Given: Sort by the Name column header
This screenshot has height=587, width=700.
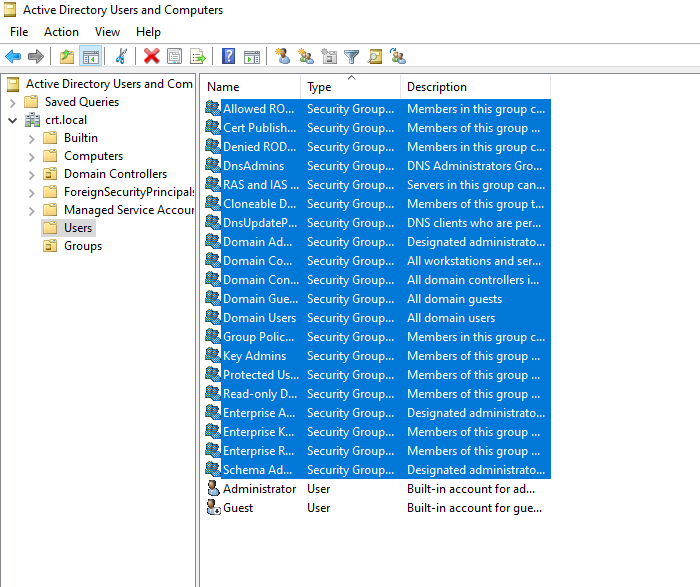Looking at the screenshot, I should click(x=250, y=87).
